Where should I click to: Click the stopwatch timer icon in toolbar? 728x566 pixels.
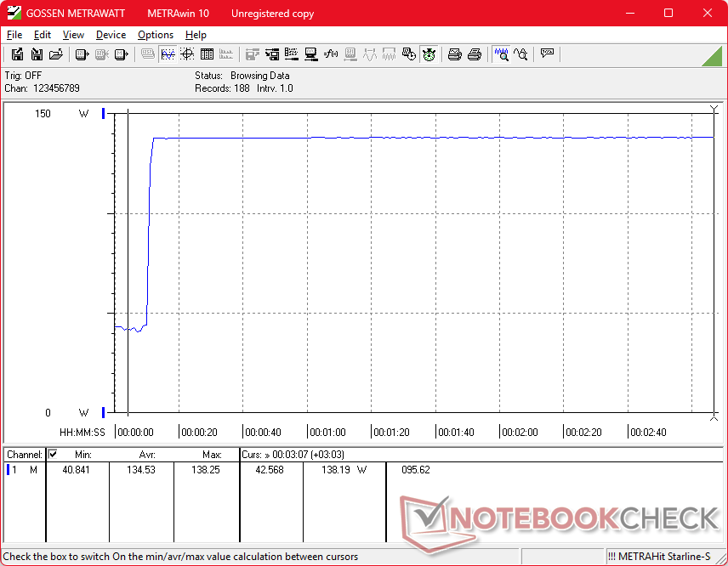(429, 54)
